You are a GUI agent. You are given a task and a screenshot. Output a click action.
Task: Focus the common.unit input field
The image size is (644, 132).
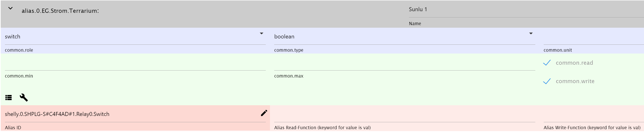(x=593, y=37)
